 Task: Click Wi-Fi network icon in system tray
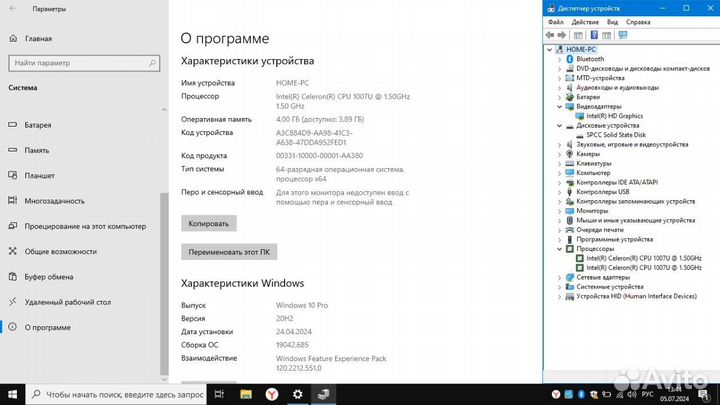click(x=619, y=394)
